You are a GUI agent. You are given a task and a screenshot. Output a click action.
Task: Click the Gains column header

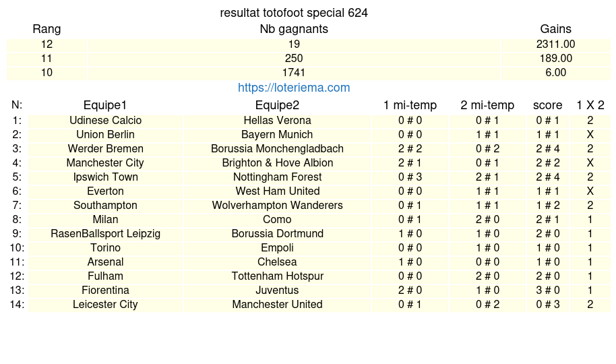click(555, 29)
